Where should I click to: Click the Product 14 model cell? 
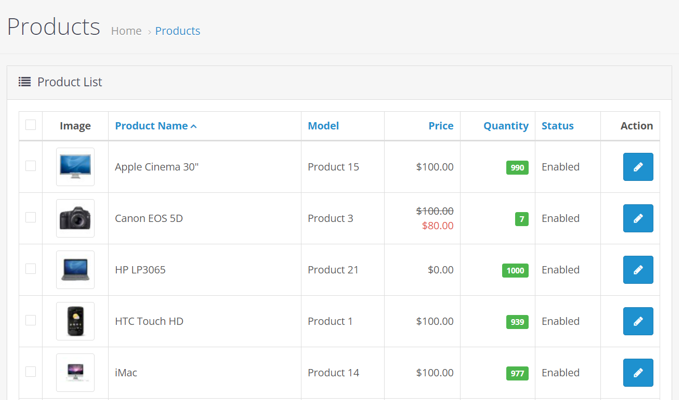pyautogui.click(x=333, y=373)
